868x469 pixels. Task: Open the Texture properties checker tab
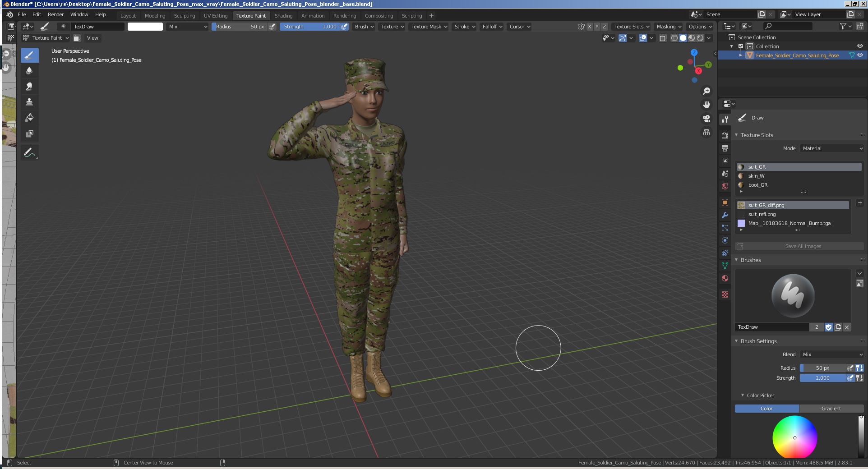coord(725,294)
